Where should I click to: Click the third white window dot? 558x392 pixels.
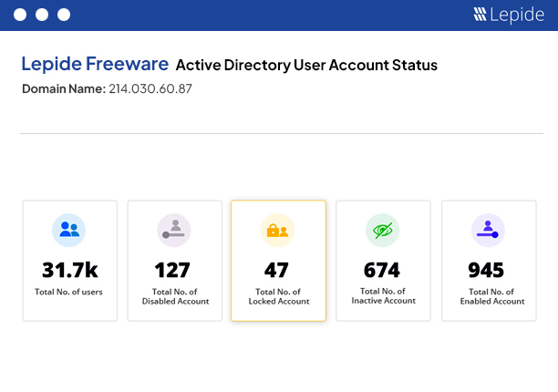[x=64, y=15]
